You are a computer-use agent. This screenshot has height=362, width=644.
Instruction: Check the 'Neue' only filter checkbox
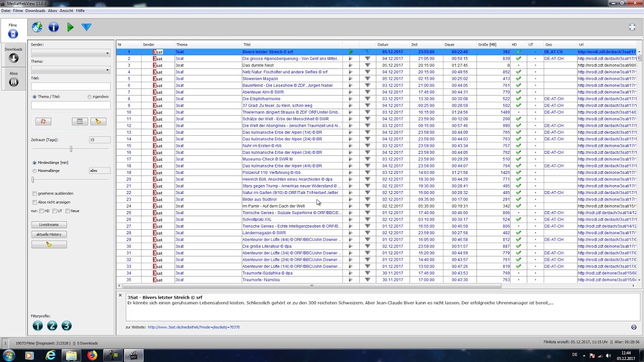point(68,211)
